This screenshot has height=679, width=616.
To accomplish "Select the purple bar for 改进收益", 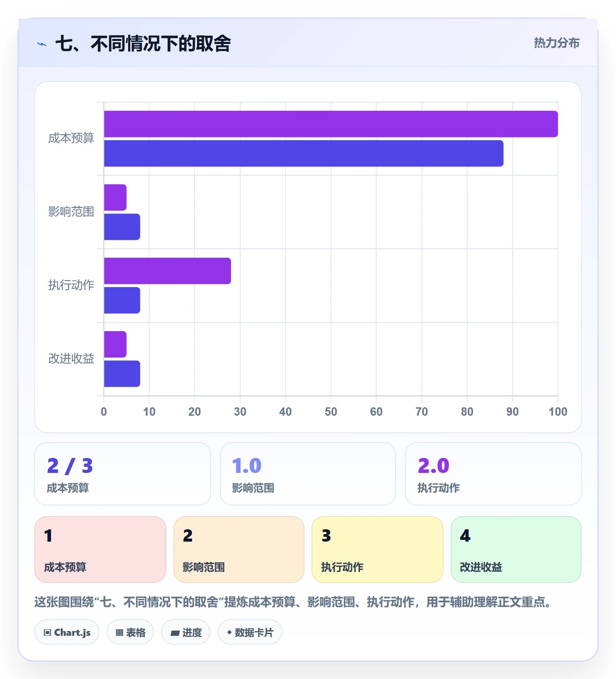I will coord(115,344).
